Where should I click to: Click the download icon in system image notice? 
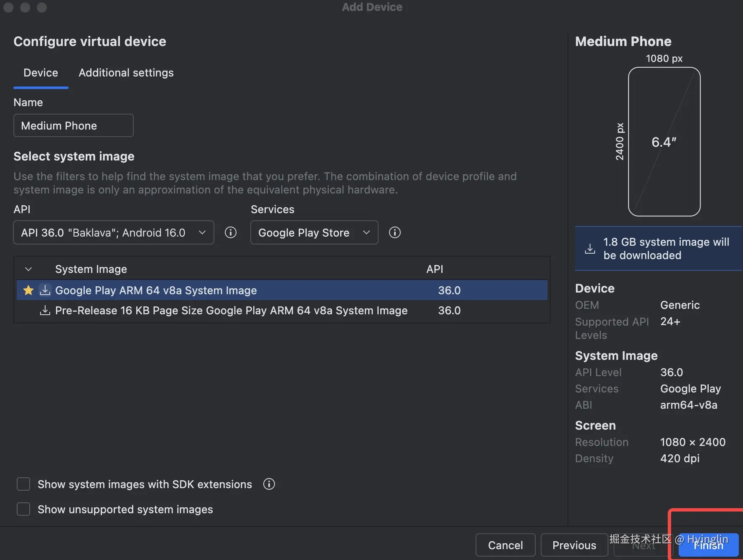(590, 249)
